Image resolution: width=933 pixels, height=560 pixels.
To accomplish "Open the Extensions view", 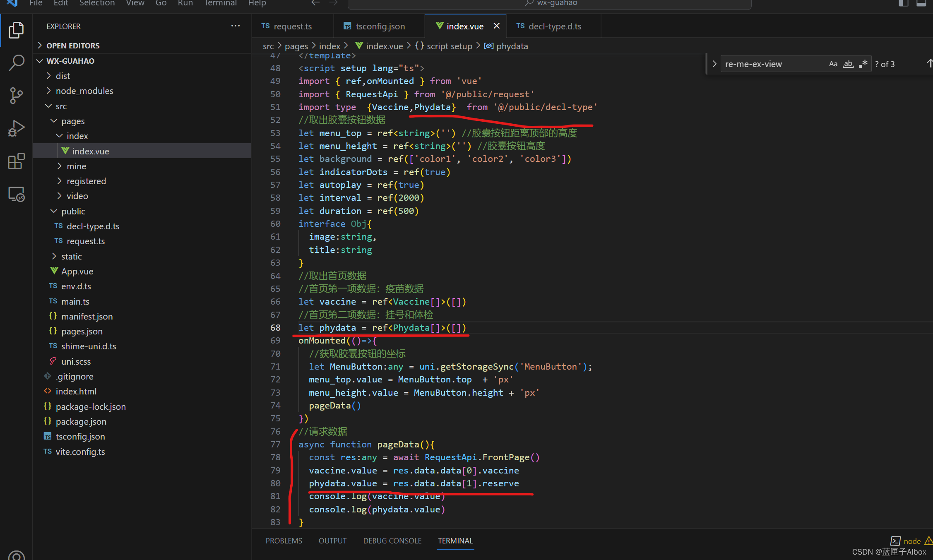I will [16, 161].
